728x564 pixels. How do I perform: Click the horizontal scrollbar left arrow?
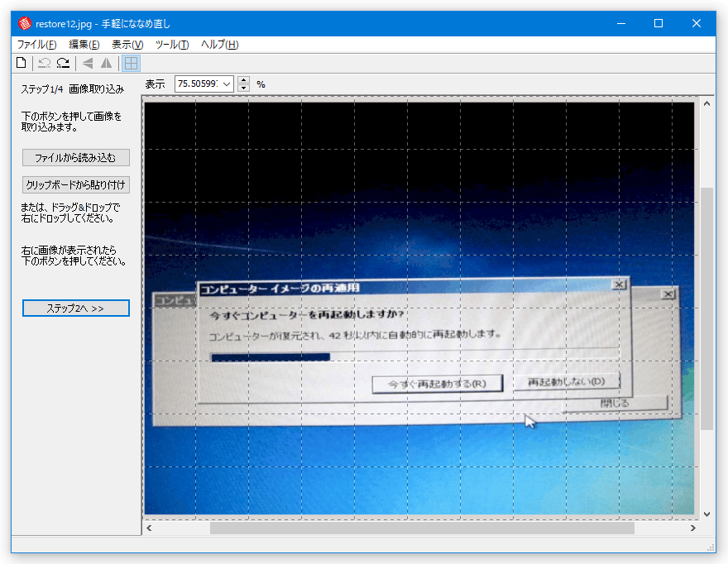coord(149,528)
